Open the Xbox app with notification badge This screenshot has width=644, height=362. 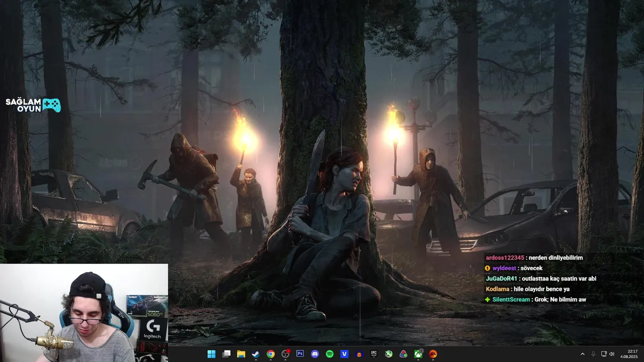click(419, 354)
